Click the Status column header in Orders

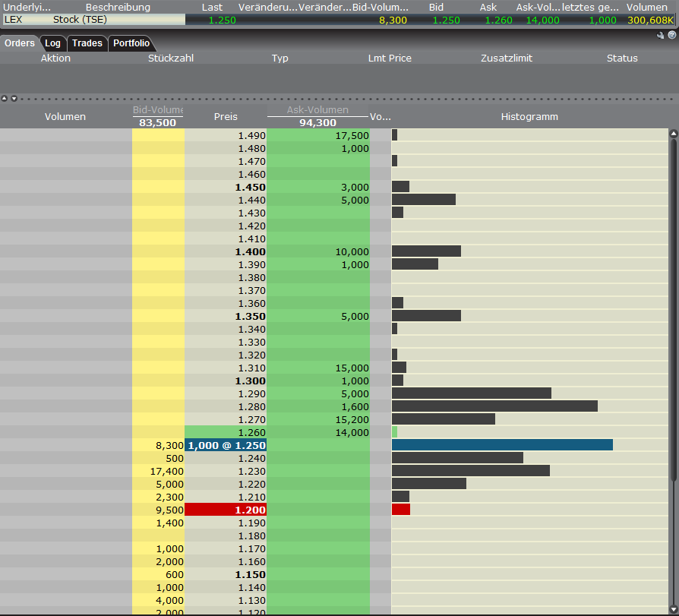click(x=622, y=58)
